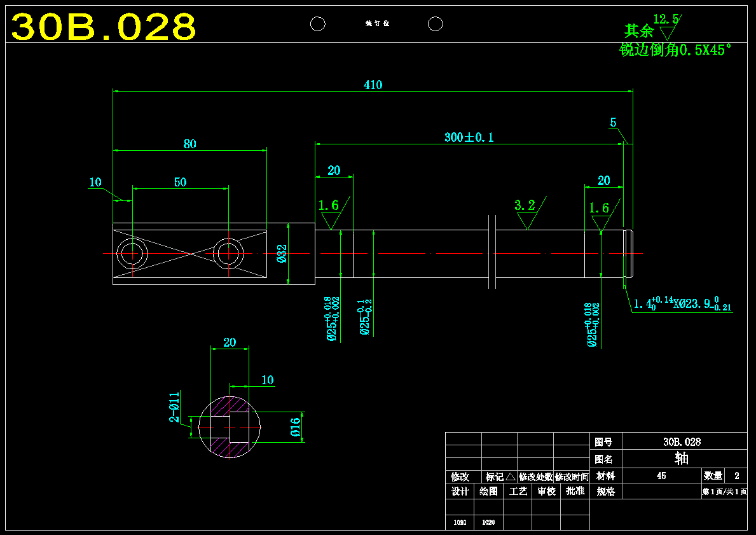Click the "20" dimension above section view

[230, 342]
